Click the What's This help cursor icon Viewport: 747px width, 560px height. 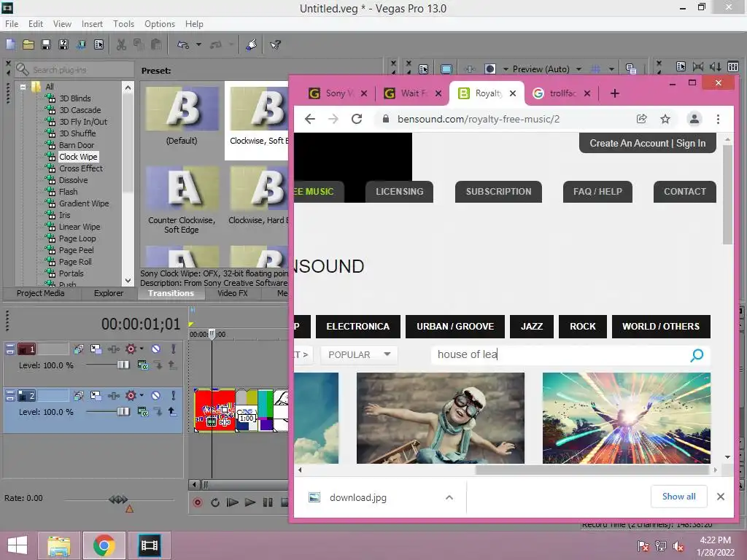(x=275, y=44)
